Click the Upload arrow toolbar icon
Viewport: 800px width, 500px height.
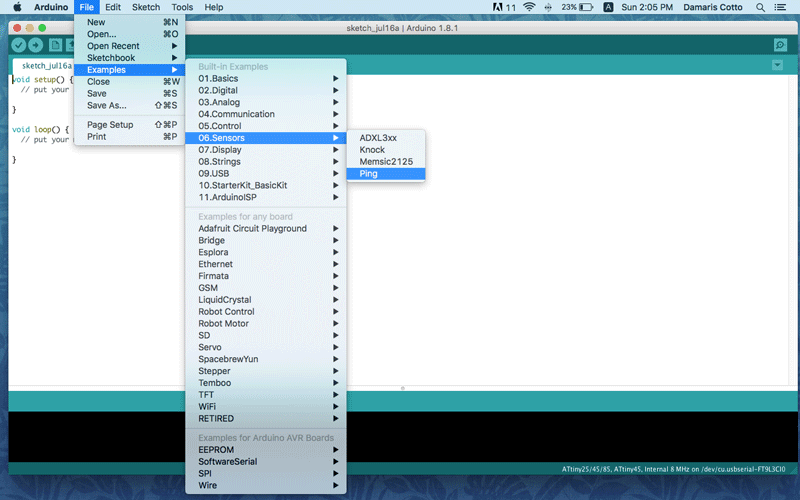click(x=35, y=45)
